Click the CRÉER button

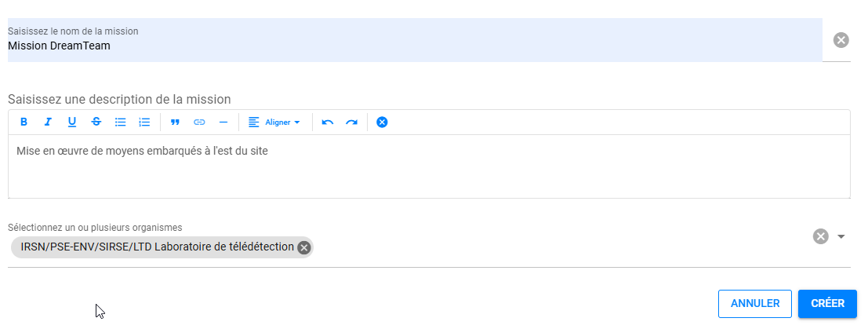click(827, 303)
